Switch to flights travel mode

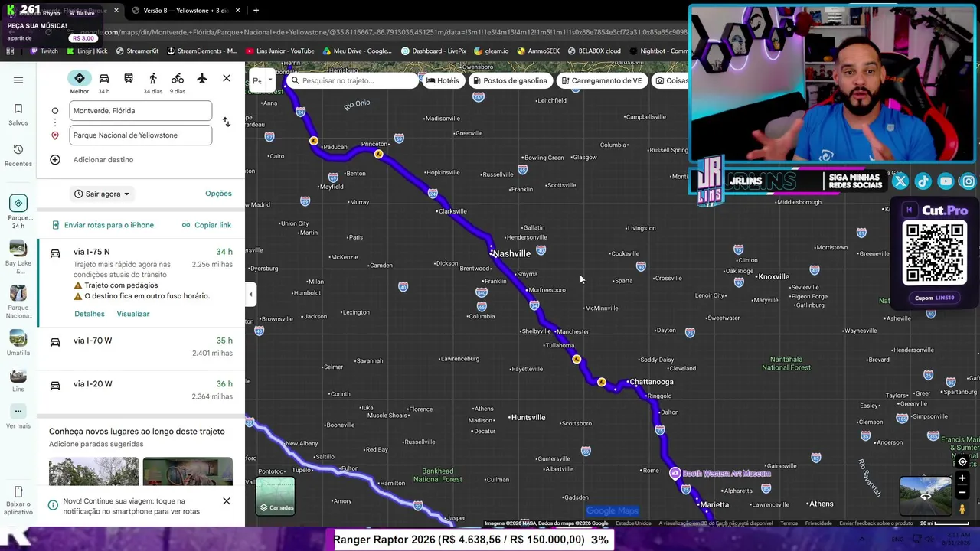pos(202,78)
